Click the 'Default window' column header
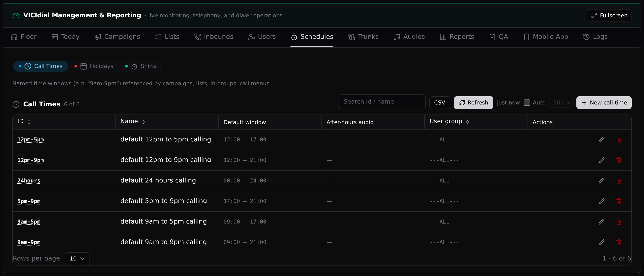This screenshot has width=644, height=276. [x=245, y=122]
